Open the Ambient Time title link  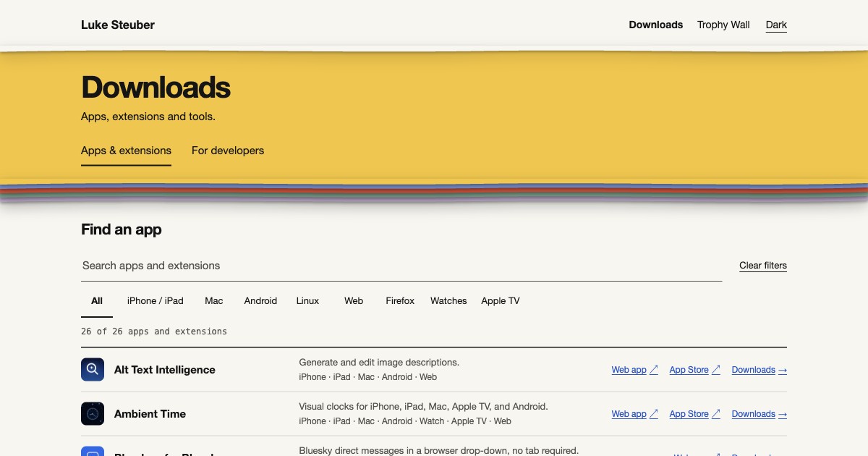[x=150, y=413]
